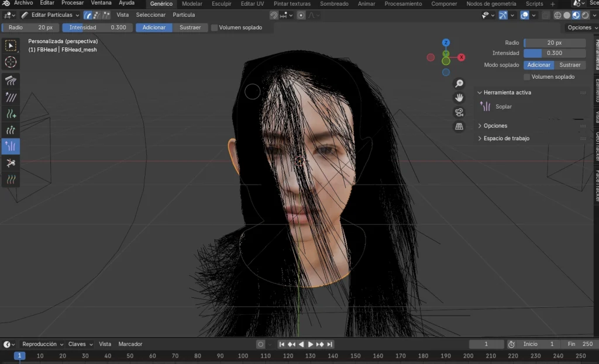599x364 pixels.
Task: Click the hand pan-view icon
Action: 459,98
